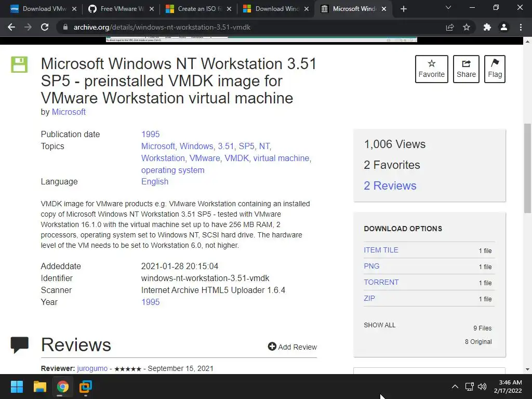Jump to the 2 Reviews link
This screenshot has width=532, height=399.
[x=390, y=185]
